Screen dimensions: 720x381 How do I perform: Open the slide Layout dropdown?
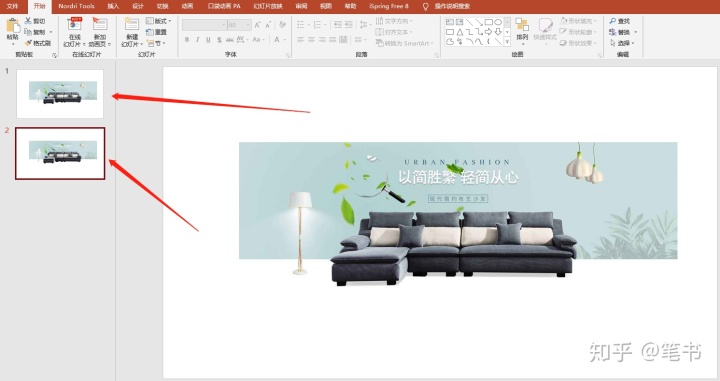click(158, 21)
